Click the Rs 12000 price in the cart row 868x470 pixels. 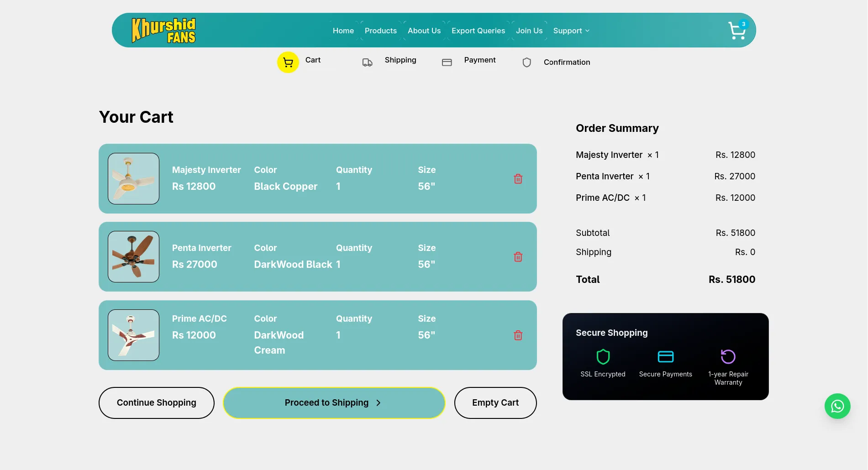[194, 335]
